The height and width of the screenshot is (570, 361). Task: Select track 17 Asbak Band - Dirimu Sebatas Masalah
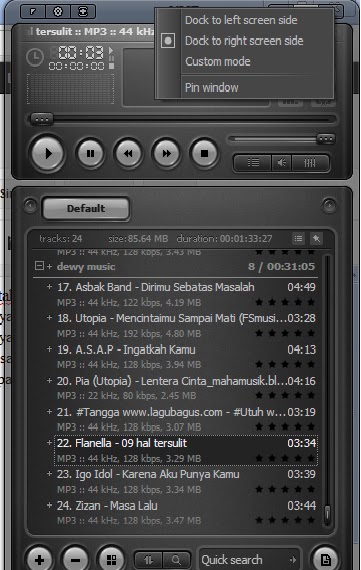(186, 294)
